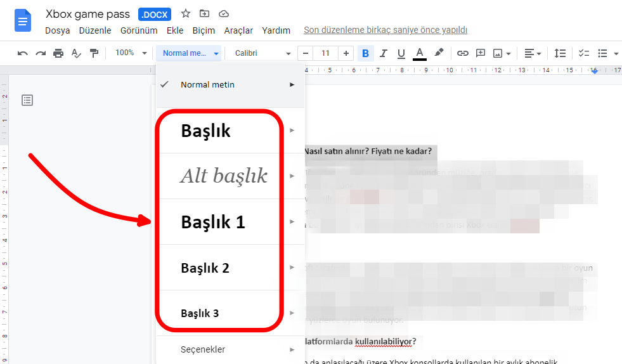Increase font size with plus button
This screenshot has width=622, height=364.
(346, 53)
